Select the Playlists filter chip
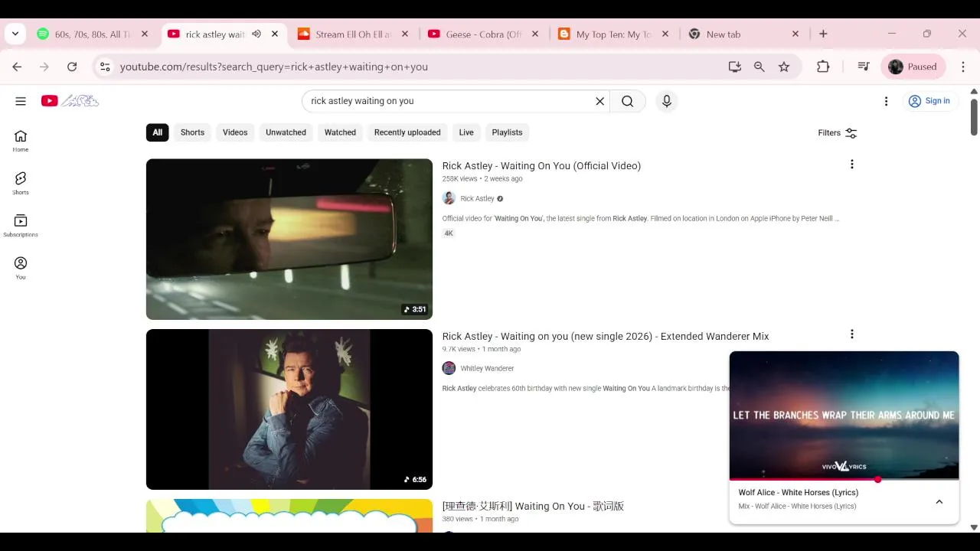Image resolution: width=980 pixels, height=551 pixels. pyautogui.click(x=507, y=132)
